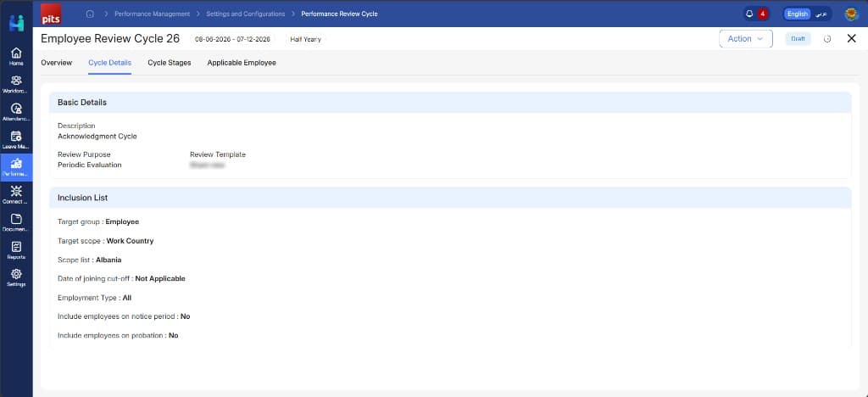Click the breadcrumb home icon

(90, 14)
